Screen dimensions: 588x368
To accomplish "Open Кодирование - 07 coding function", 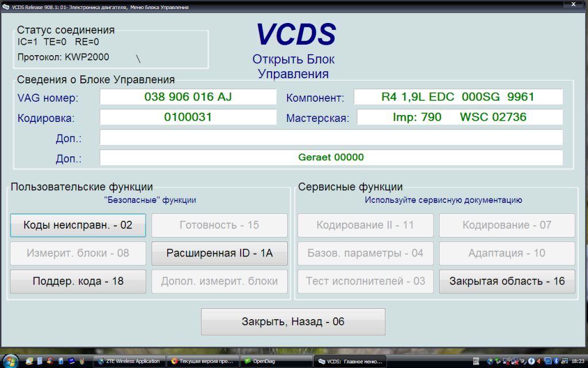I will [507, 225].
